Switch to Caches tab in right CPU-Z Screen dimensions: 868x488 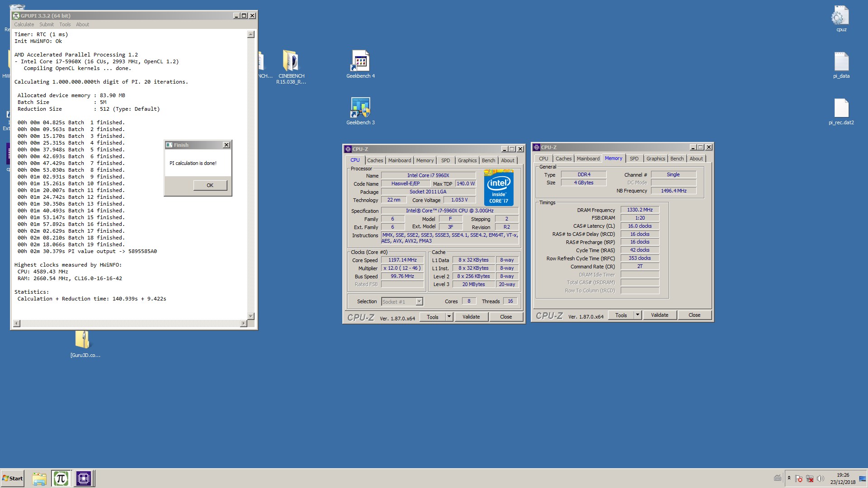tap(563, 159)
